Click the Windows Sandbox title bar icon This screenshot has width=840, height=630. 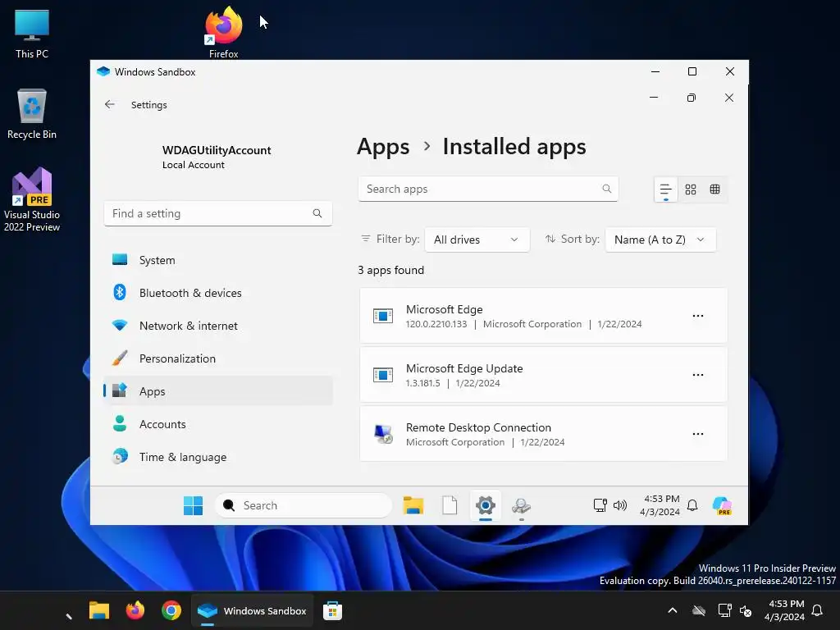click(103, 72)
